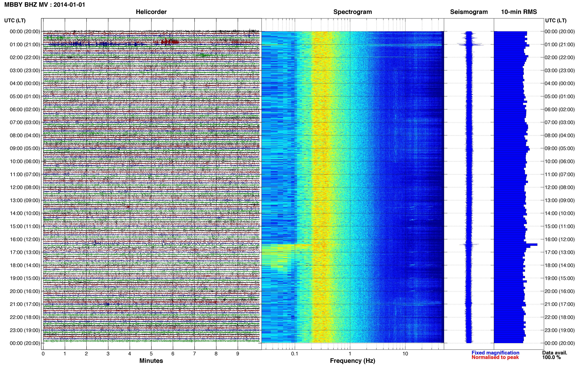Image resolution: width=588 pixels, height=368 pixels.
Task: Click the left '13:00 (09:00)' time label
Action: pos(25,200)
